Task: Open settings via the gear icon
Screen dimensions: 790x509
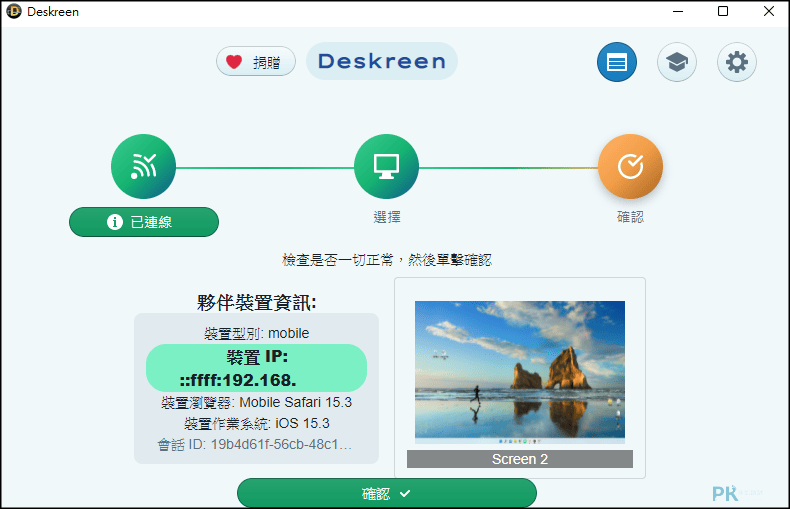Action: (x=737, y=62)
